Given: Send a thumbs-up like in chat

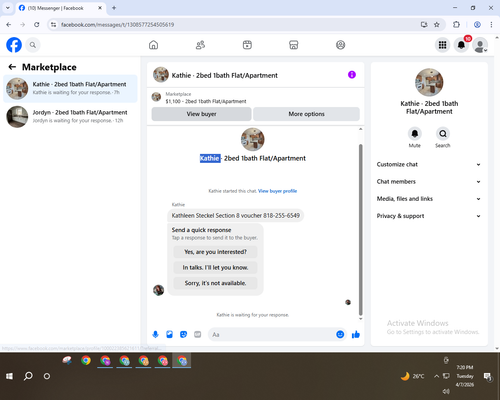Looking at the screenshot, I should (x=356, y=334).
